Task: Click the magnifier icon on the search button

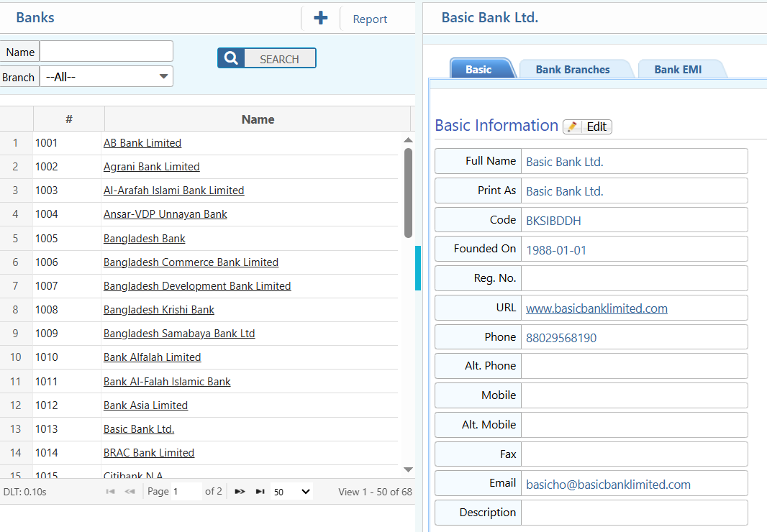Action: (x=230, y=58)
